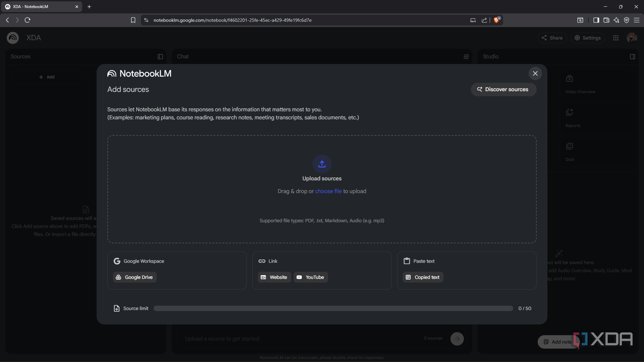The width and height of the screenshot is (644, 362).
Task: Collapse the Studio panel
Action: (632, 57)
